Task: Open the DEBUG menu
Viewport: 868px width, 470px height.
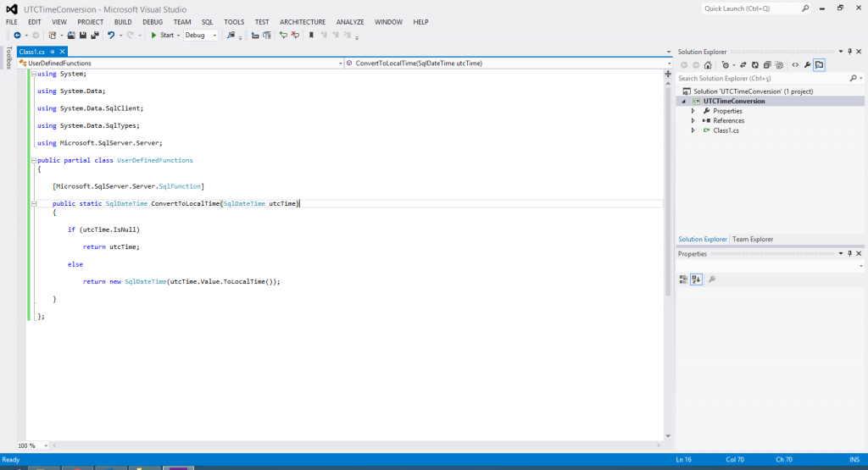Action: coord(153,22)
